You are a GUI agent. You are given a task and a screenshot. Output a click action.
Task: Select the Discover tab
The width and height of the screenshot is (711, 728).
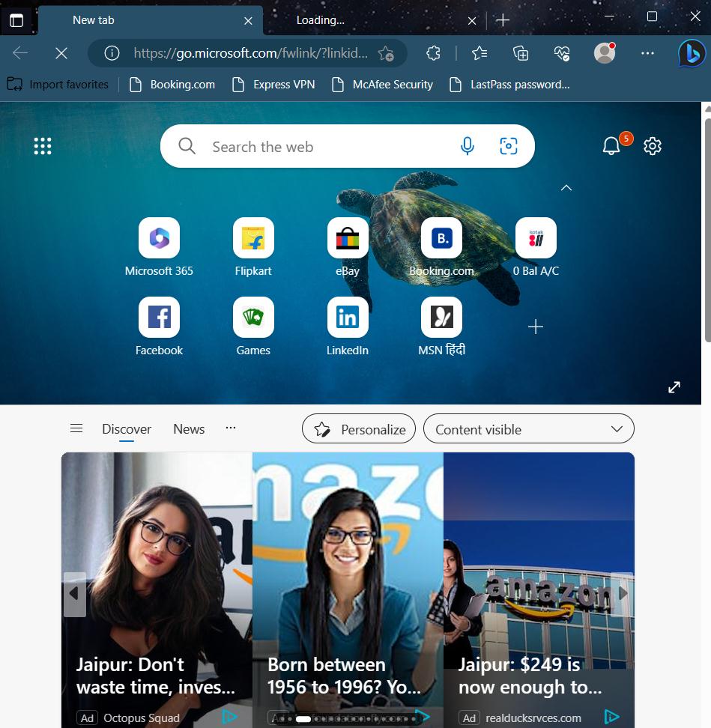pos(127,429)
